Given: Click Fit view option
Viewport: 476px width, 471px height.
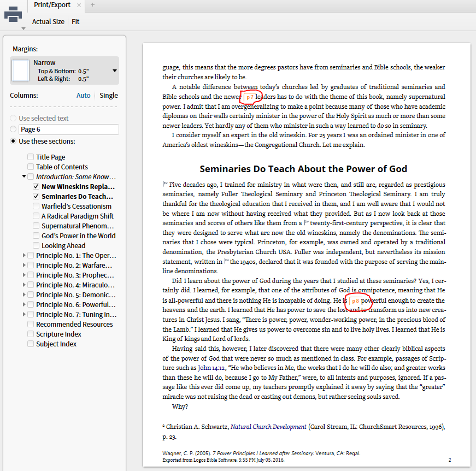Looking at the screenshot, I should (x=75, y=22).
